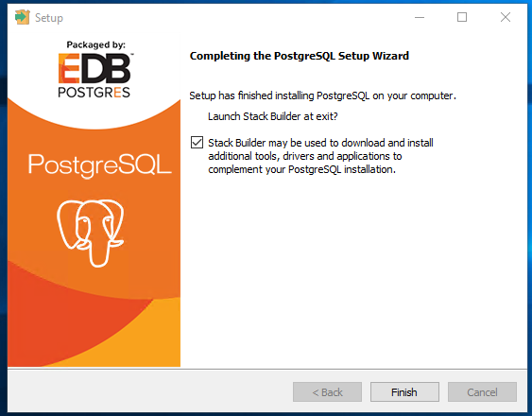This screenshot has width=532, height=416.
Task: Minimize the Setup window
Action: click(x=420, y=17)
